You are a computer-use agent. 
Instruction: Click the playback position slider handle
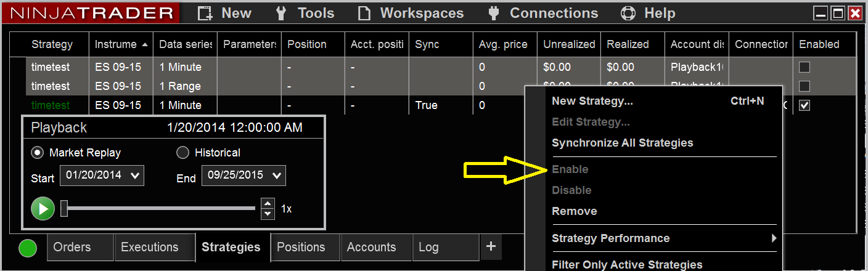click(x=63, y=208)
